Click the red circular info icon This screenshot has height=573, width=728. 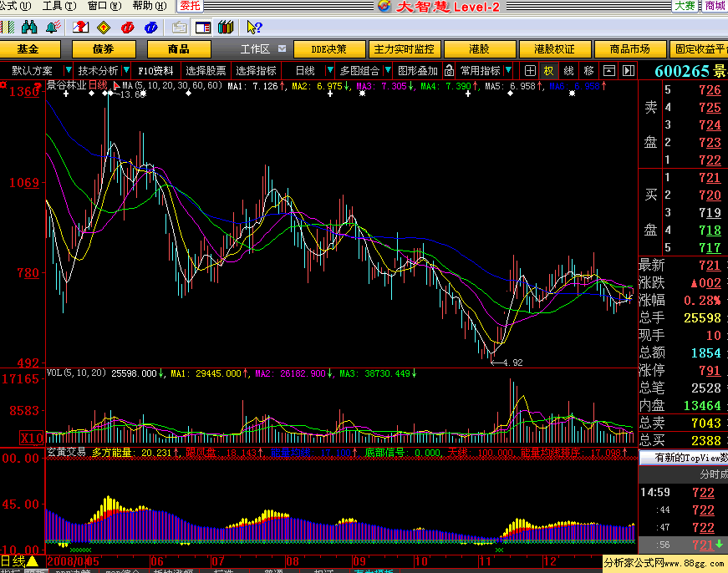pyautogui.click(x=127, y=28)
